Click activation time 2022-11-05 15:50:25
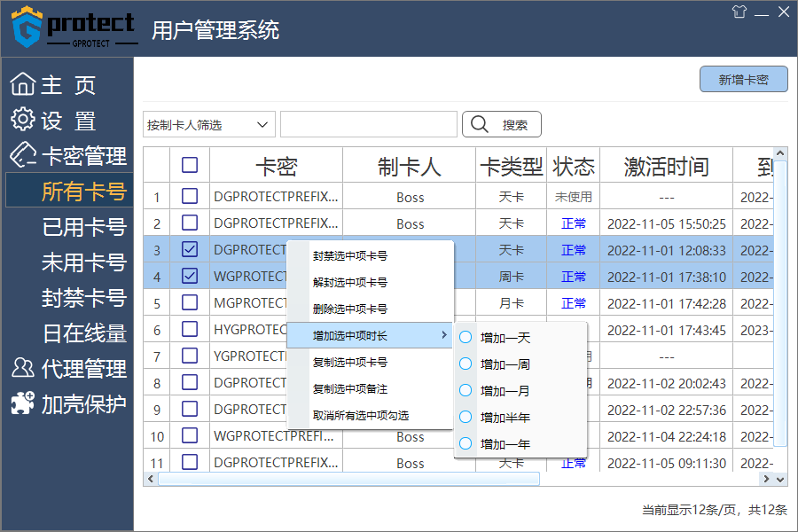The height and width of the screenshot is (532, 798). point(666,223)
